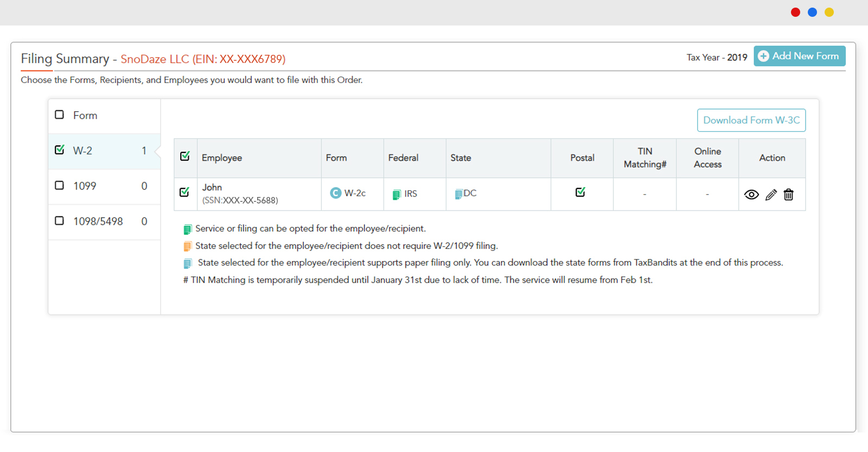This screenshot has height=452, width=868.
Task: Enable the 1099 form checkbox
Action: pyautogui.click(x=60, y=186)
